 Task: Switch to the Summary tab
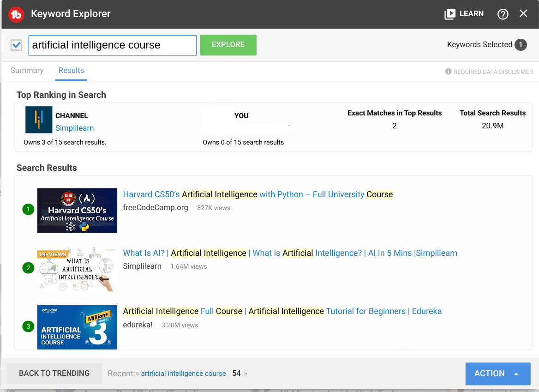tap(27, 71)
